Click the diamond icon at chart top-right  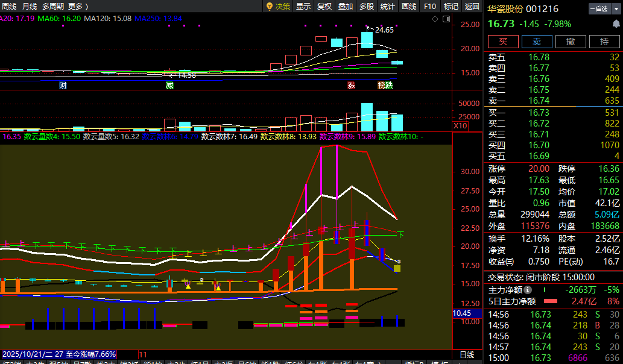[435, 20]
